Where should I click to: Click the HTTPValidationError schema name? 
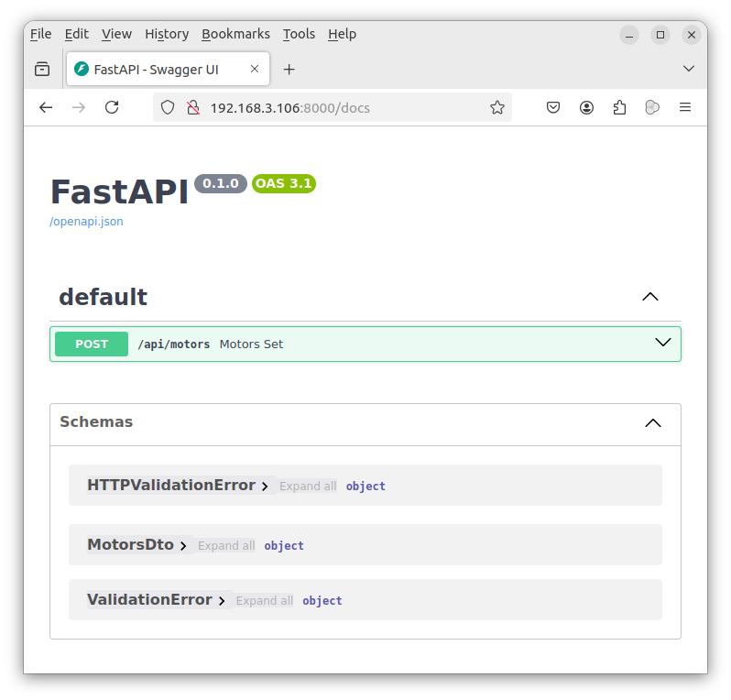tap(171, 485)
